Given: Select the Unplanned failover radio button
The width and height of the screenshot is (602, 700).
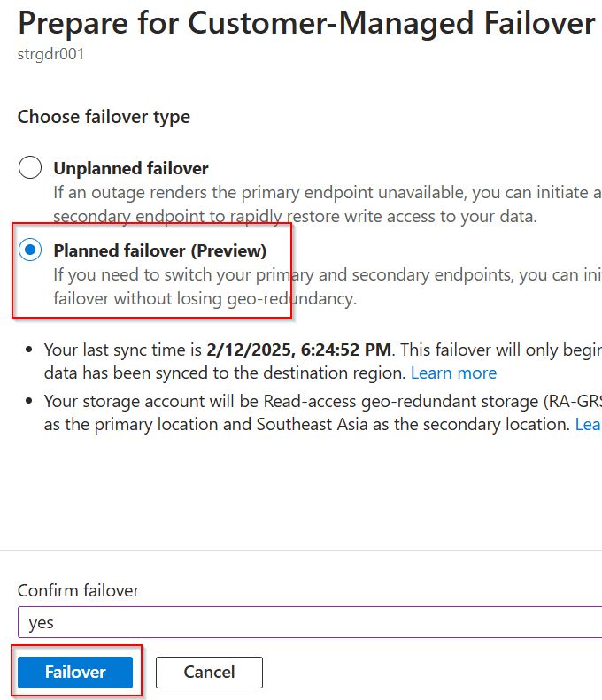Looking at the screenshot, I should (30, 167).
